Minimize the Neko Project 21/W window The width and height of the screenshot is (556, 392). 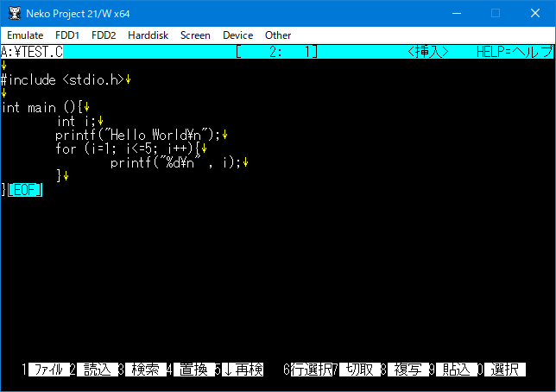tap(457, 14)
